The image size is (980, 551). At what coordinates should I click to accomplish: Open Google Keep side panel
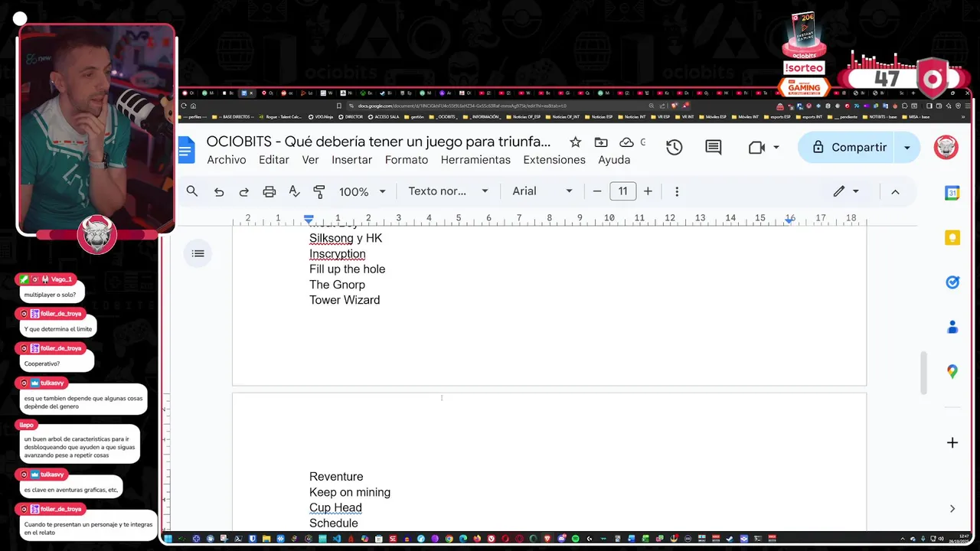click(x=952, y=237)
